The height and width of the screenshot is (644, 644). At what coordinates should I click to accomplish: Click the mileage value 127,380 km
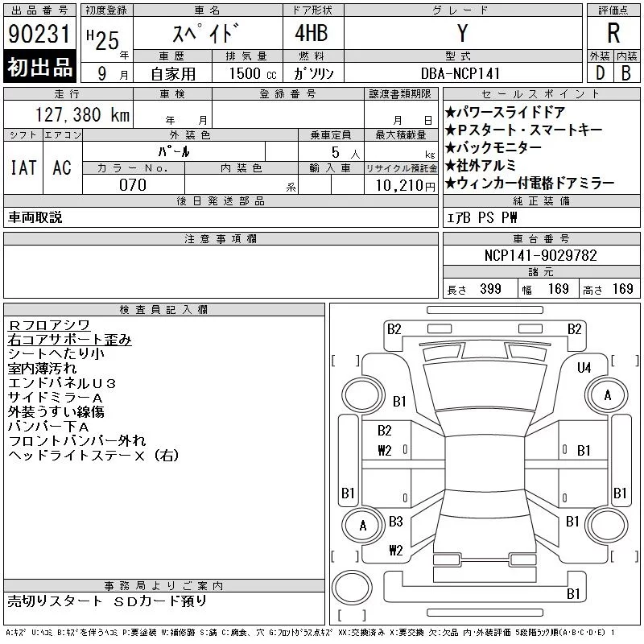[x=82, y=114]
